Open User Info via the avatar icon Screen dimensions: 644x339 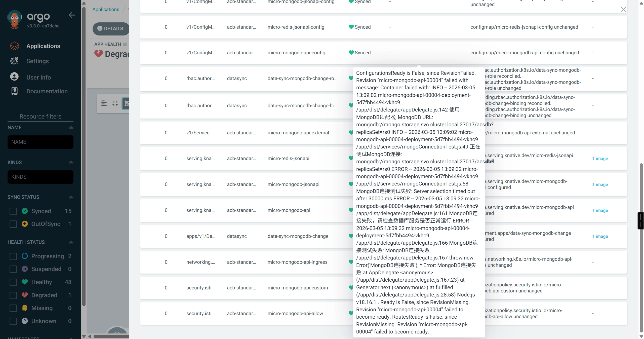(x=14, y=77)
